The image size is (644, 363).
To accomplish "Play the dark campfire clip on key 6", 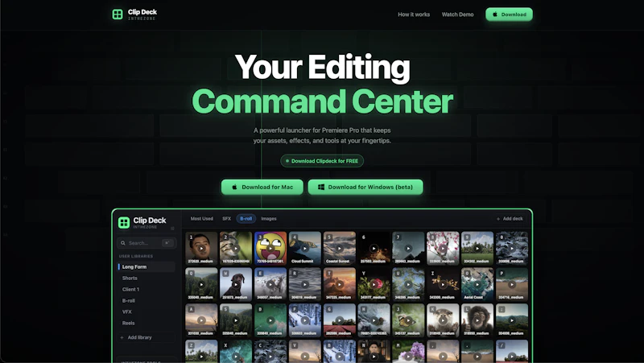I will [x=374, y=248].
